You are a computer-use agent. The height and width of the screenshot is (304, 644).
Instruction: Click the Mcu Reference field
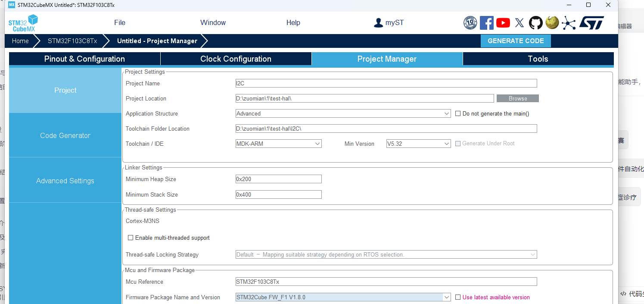[386, 282]
